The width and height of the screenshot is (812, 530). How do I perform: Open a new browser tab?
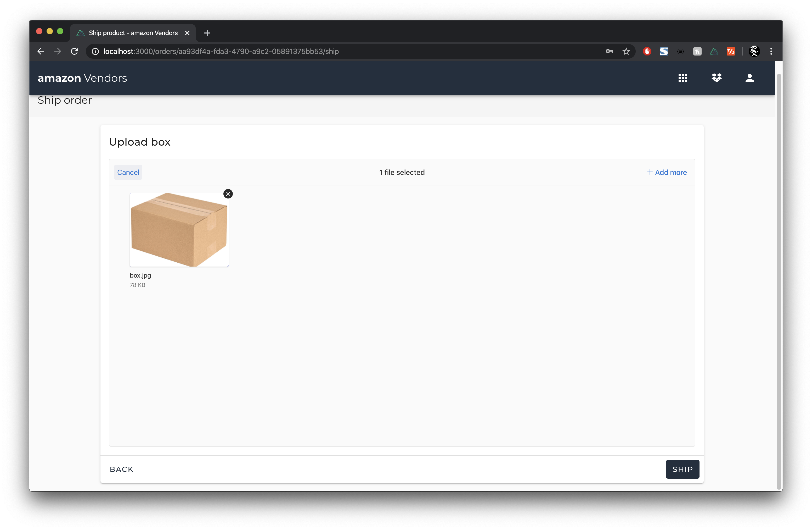pyautogui.click(x=207, y=33)
